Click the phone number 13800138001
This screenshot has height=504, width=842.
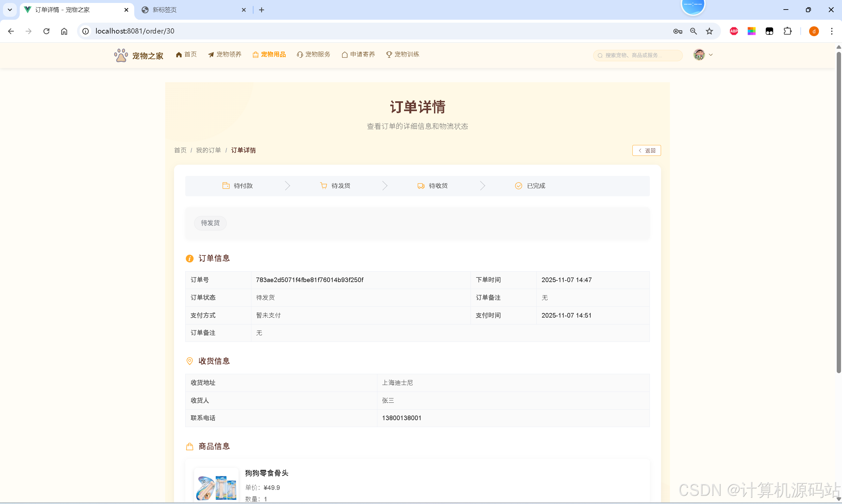(402, 418)
